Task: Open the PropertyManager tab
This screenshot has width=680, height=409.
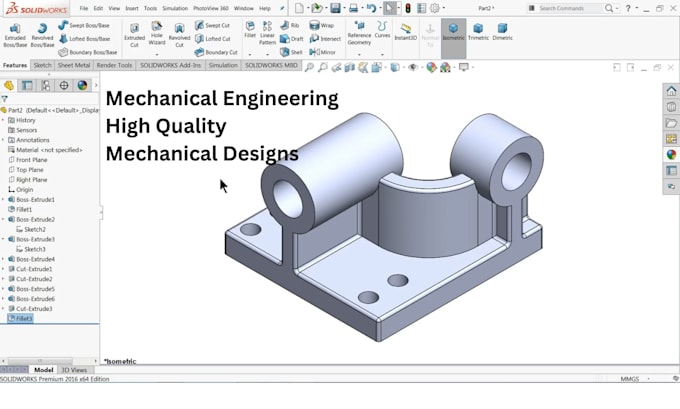Action: (27, 85)
